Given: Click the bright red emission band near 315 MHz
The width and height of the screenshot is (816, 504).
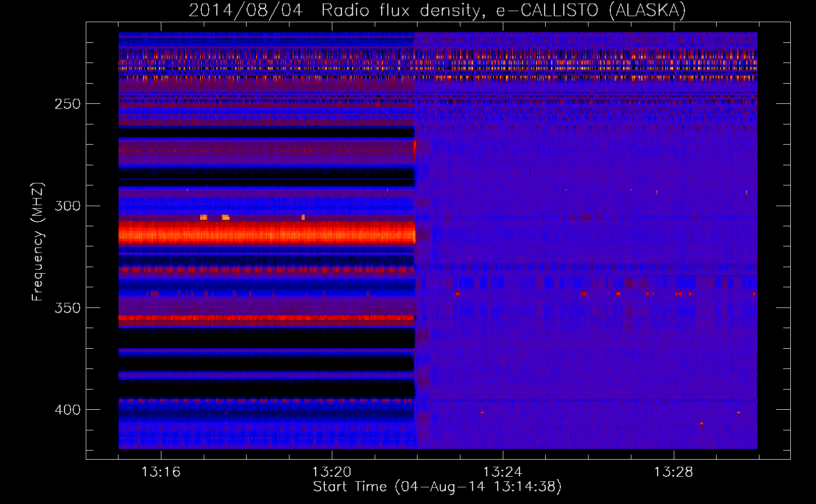Looking at the screenshot, I should 267,233.
